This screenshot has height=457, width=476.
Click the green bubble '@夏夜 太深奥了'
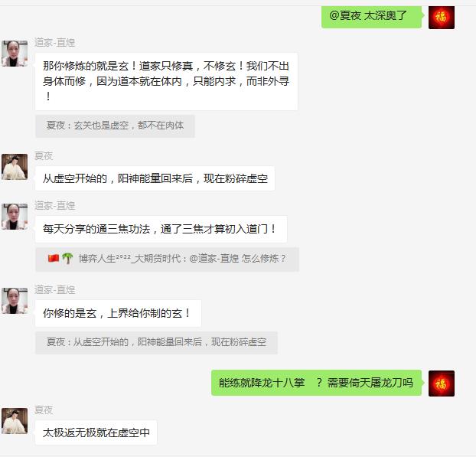371,16
